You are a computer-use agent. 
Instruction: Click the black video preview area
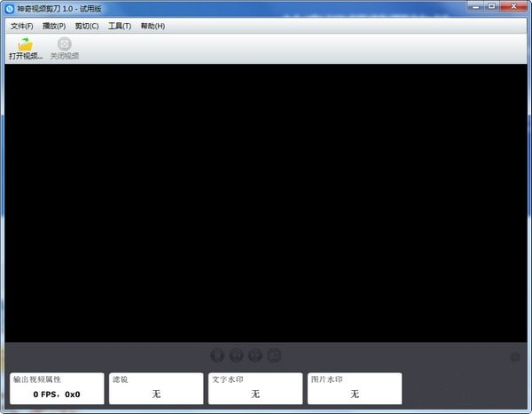(x=266, y=202)
